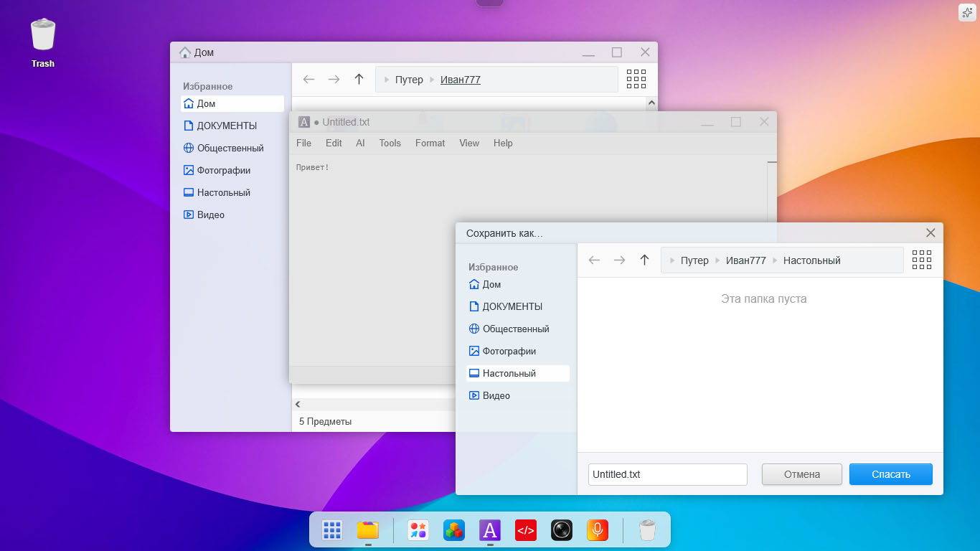Click the Untitled.txt filename field
Screen dimensions: 980x551
[668, 474]
